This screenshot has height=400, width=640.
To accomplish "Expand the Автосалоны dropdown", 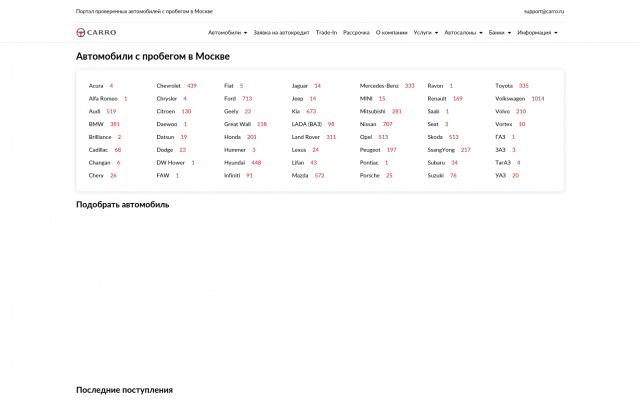I will 463,33.
